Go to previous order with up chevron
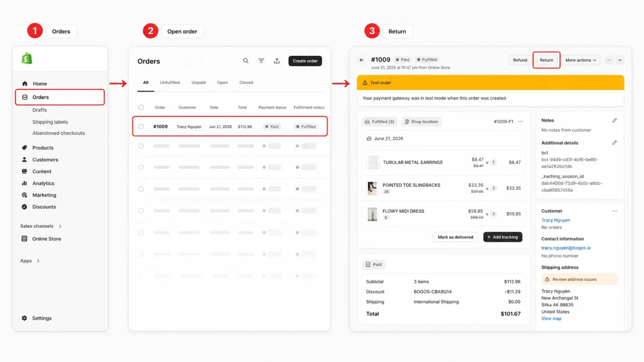Viewport: 644px width, 362px height. [x=609, y=60]
